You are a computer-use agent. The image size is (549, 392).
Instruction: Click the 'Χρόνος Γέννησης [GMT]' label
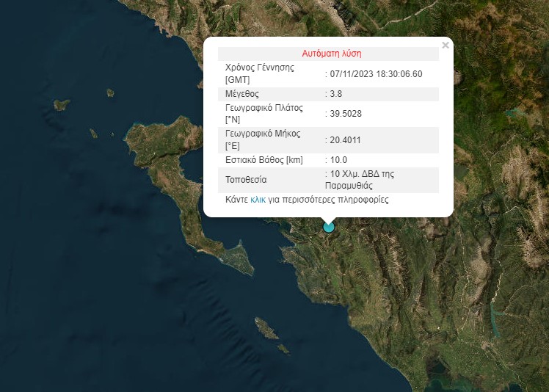259,73
